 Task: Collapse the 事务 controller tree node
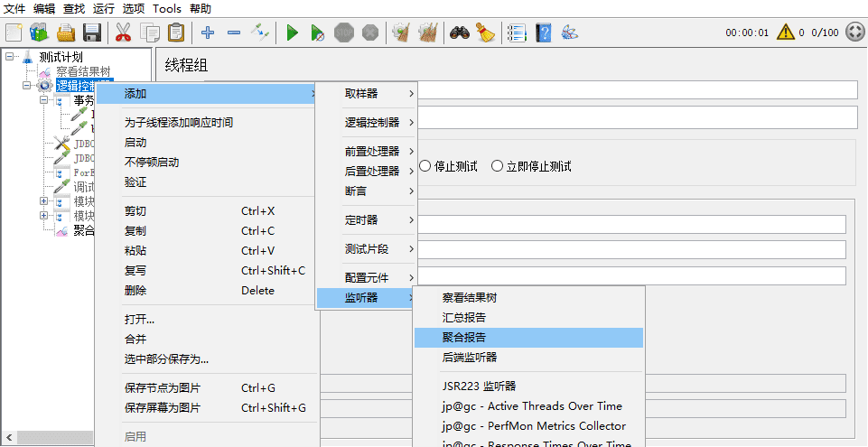[43, 100]
